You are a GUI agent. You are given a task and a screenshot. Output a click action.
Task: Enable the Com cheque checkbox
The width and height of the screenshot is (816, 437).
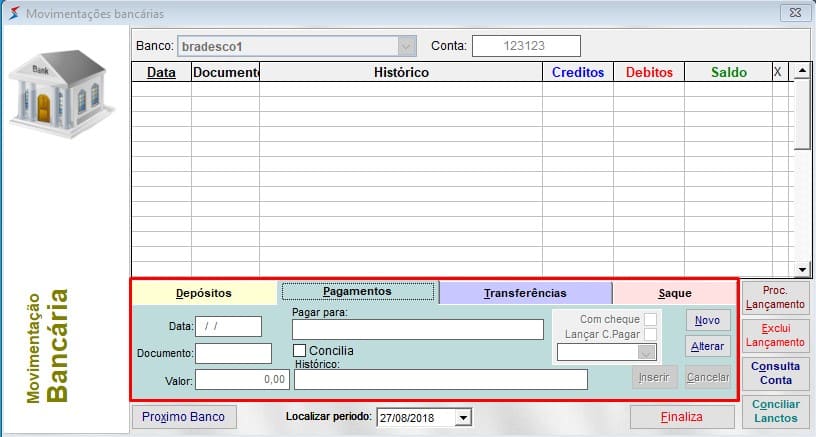click(650, 319)
